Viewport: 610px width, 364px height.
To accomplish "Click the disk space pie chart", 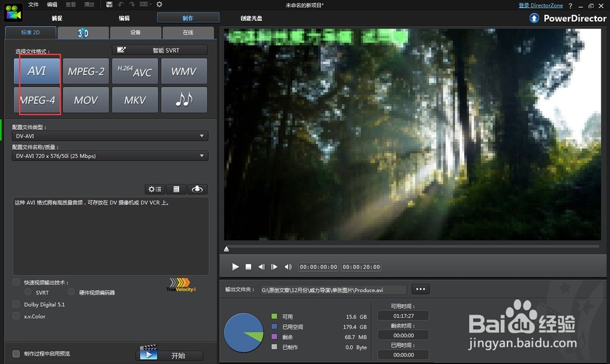I will [244, 332].
